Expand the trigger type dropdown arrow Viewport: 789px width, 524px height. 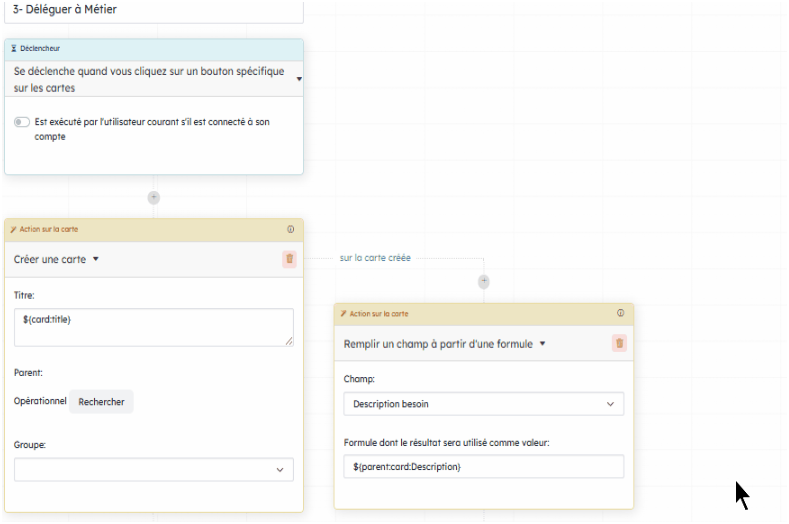click(299, 79)
